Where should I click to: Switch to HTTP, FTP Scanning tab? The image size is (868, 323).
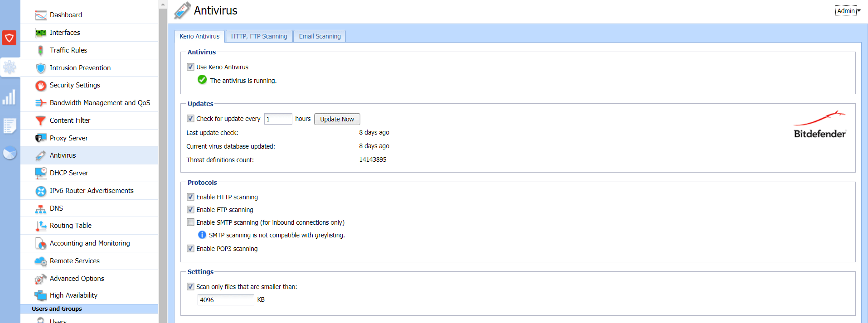[259, 36]
